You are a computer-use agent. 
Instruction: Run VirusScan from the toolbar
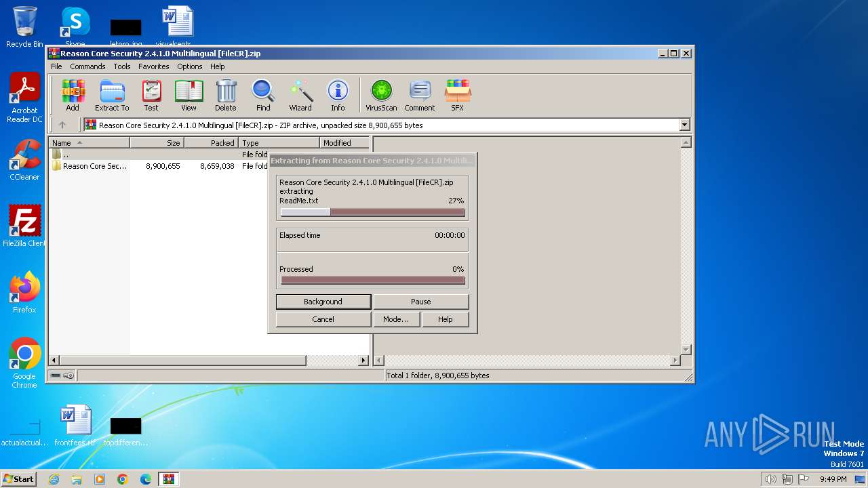(x=381, y=95)
